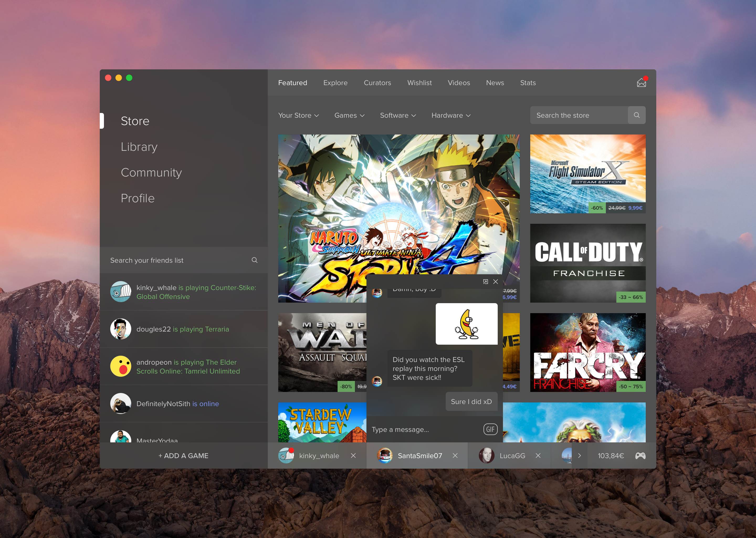This screenshot has height=538, width=756.
Task: Click the friends list search magnifier icon
Action: coord(255,260)
